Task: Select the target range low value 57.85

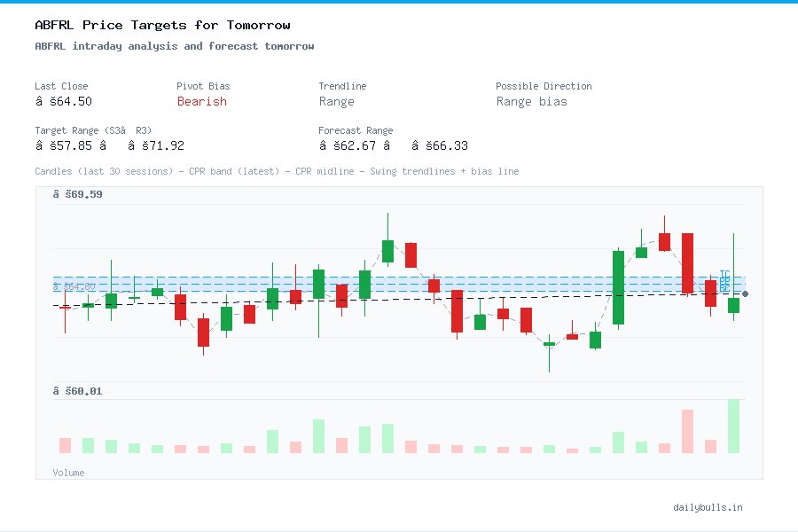Action: pyautogui.click(x=64, y=145)
